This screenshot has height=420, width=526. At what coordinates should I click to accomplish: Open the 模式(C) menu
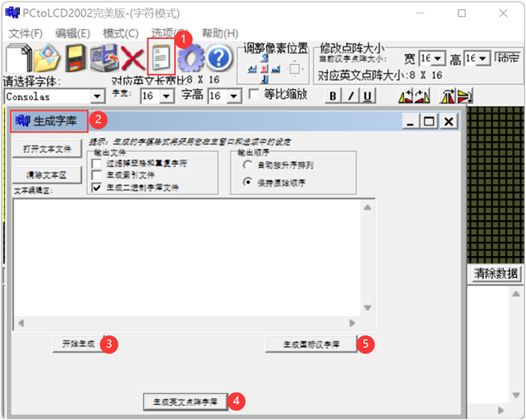pyautogui.click(x=121, y=33)
